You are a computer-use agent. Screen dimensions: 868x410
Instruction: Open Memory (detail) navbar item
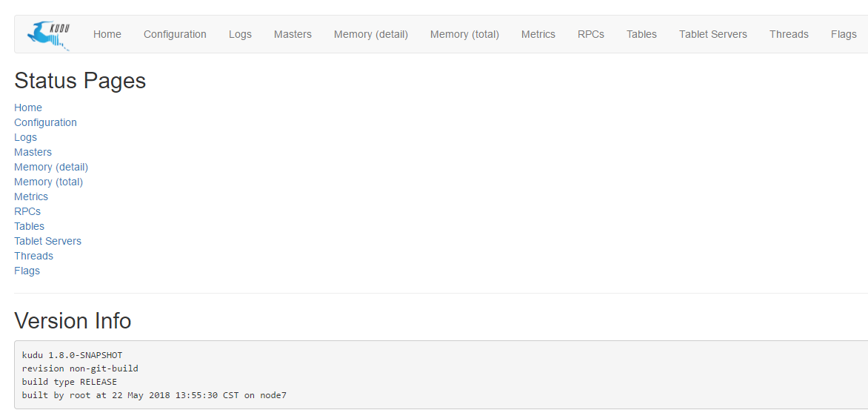coord(371,34)
